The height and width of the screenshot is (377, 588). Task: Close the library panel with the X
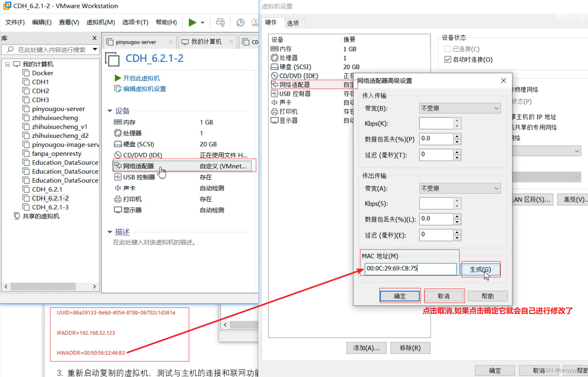[95, 38]
